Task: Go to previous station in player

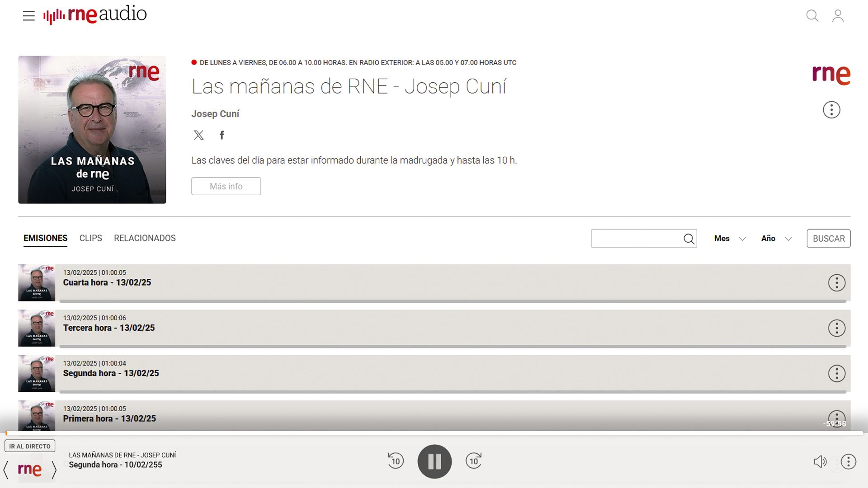Action: tap(6, 470)
